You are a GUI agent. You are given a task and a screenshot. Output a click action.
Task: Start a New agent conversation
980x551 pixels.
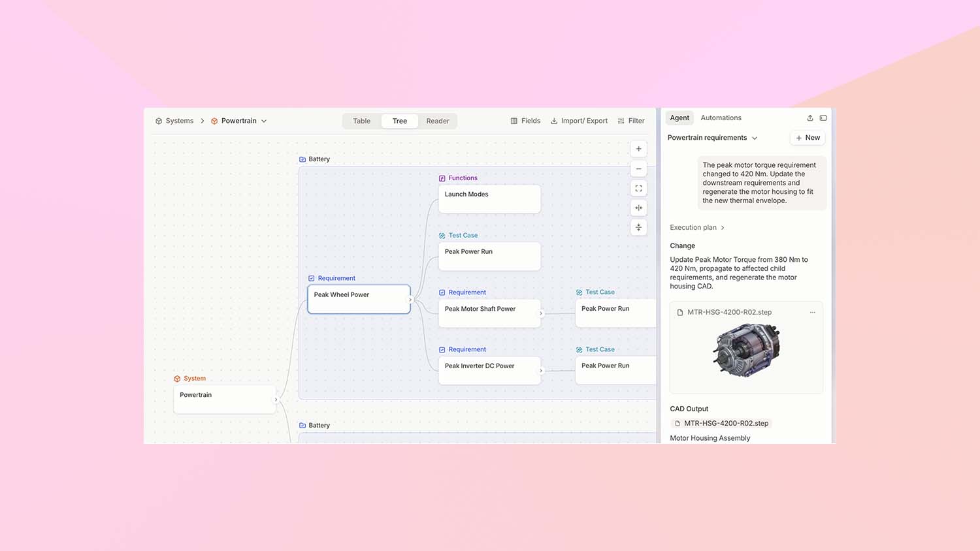808,138
